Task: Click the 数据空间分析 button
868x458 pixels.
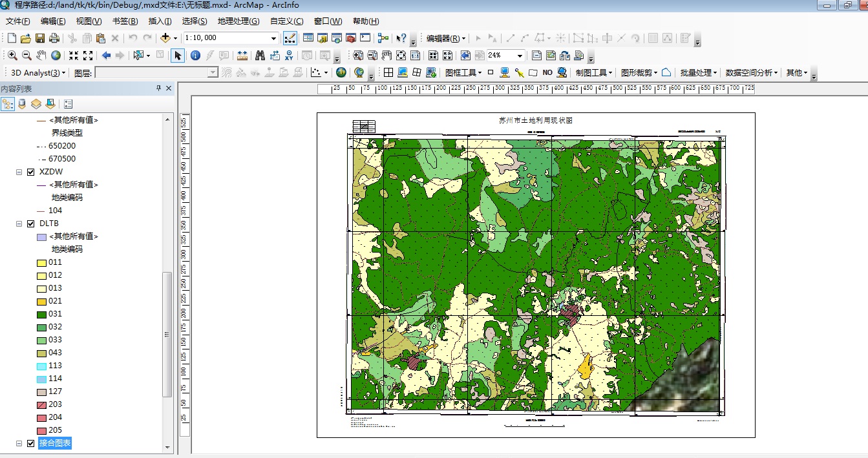Action: pos(752,72)
